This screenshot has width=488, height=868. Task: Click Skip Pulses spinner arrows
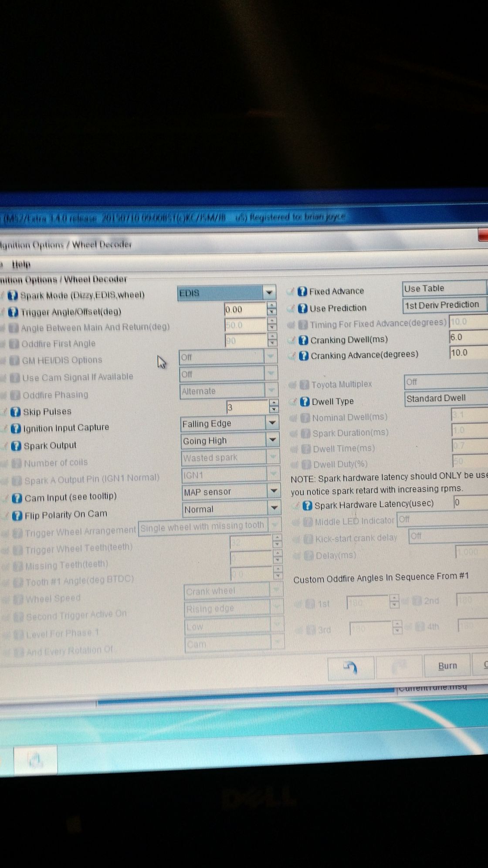pos(274,407)
